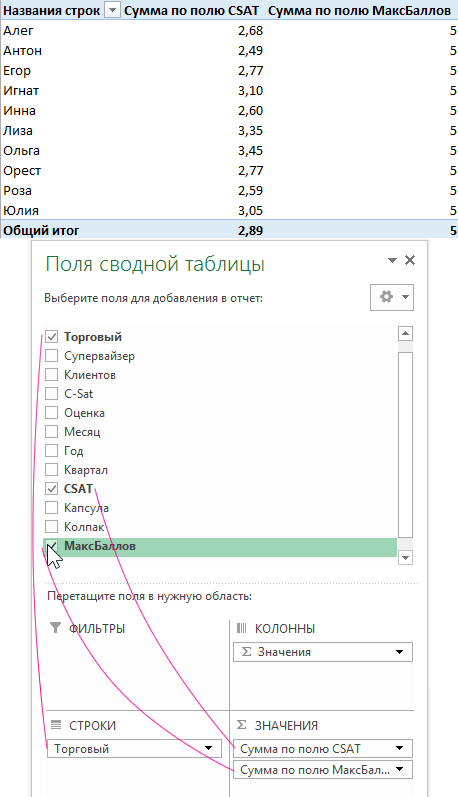Close the pivot table fields pane
Image resolution: width=458 pixels, height=797 pixels.
410,260
